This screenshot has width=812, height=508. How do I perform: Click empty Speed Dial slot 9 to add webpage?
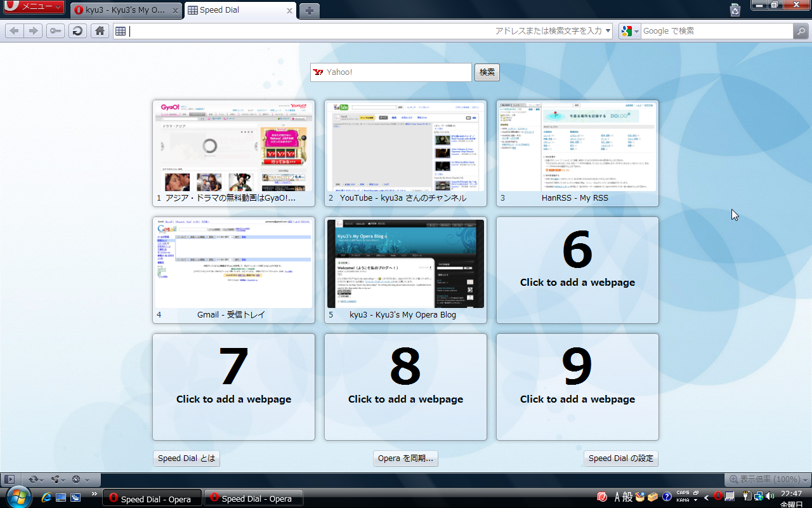coord(577,387)
